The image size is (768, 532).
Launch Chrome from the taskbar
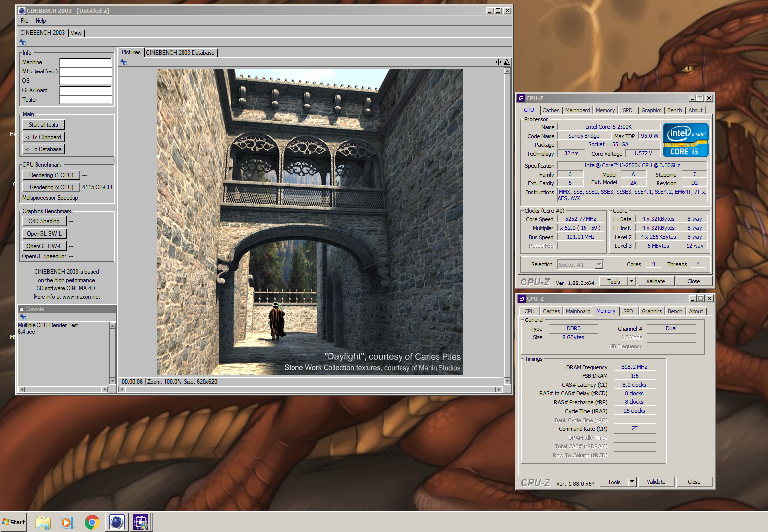(92, 522)
